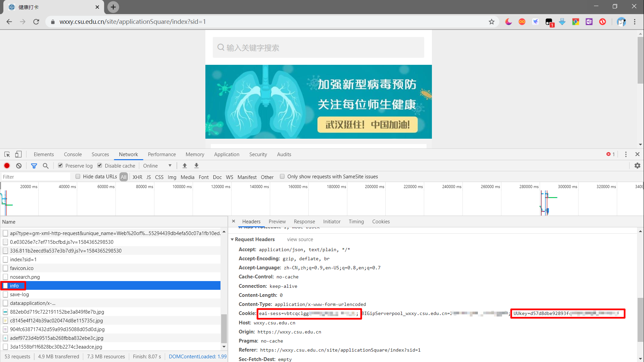Toggle device toolbar icon
Viewport: 644px width, 362px height.
[18, 154]
